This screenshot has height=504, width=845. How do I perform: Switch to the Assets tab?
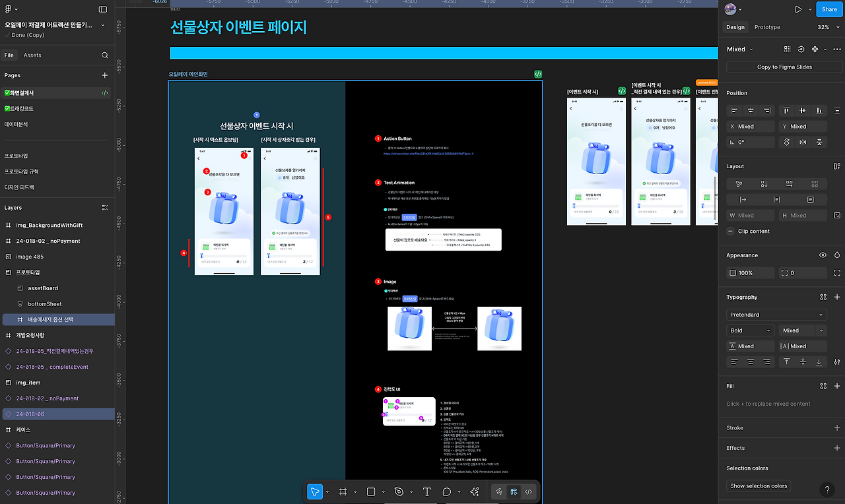click(32, 55)
